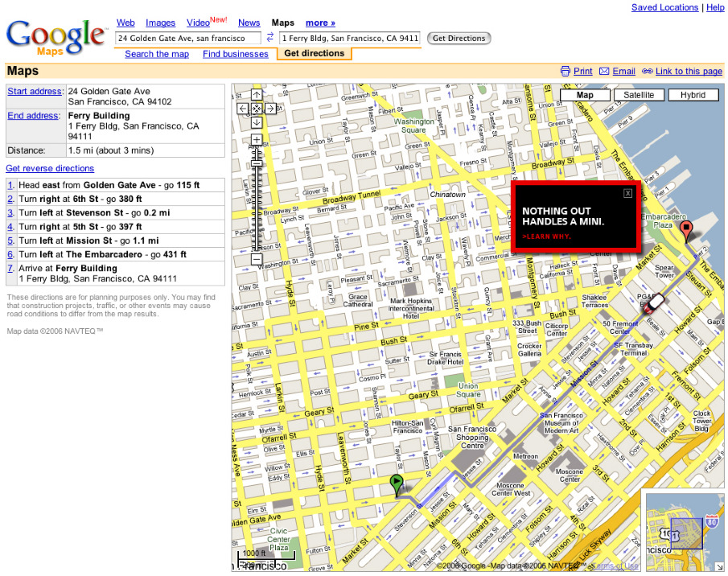Click the End address link
The image size is (728, 576).
click(33, 116)
